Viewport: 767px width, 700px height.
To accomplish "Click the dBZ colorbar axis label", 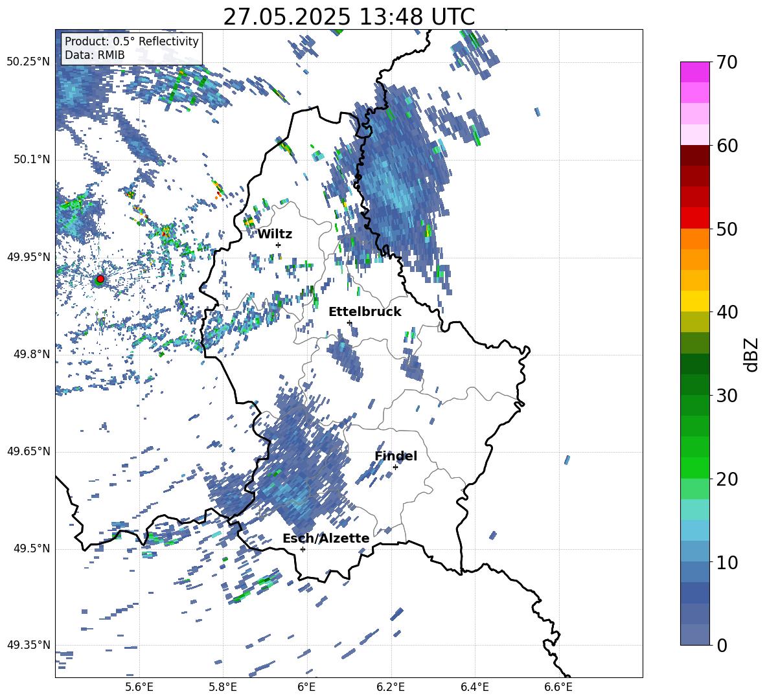I will [751, 354].
